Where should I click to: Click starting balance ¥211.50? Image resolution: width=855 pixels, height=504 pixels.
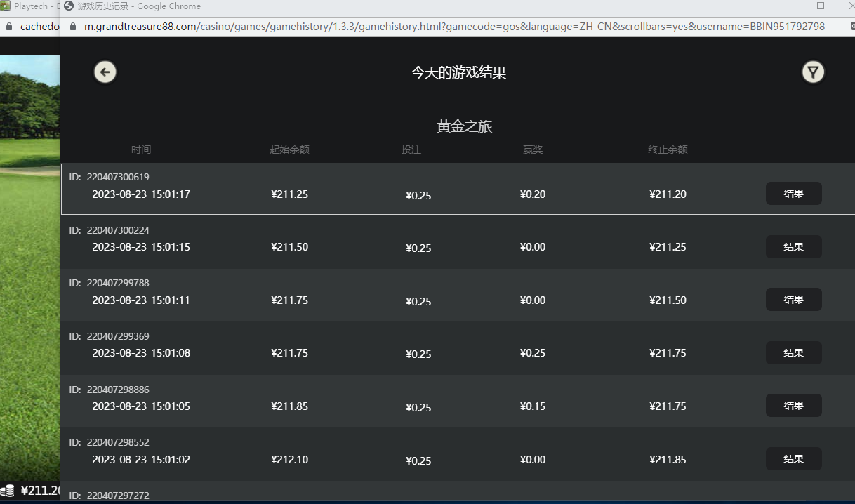pyautogui.click(x=289, y=247)
